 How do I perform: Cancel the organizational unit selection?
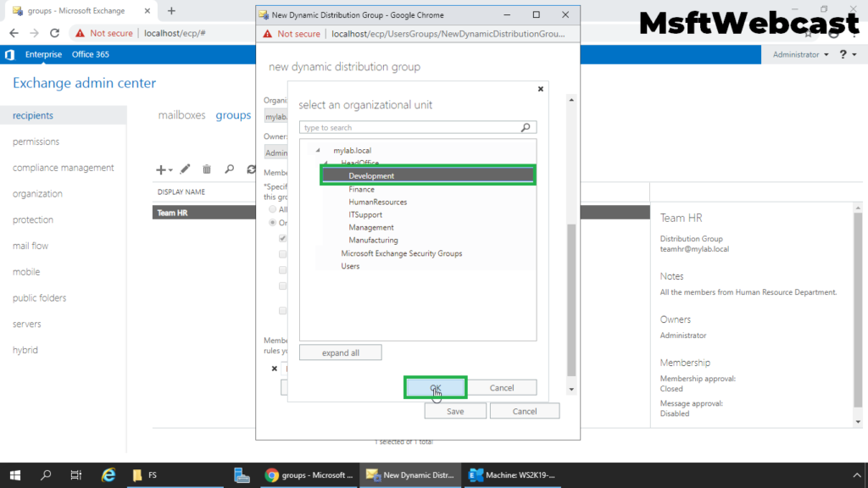pyautogui.click(x=502, y=388)
